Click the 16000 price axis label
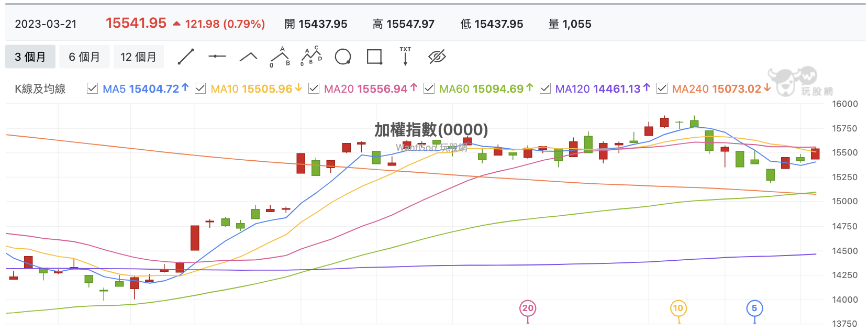 point(845,104)
